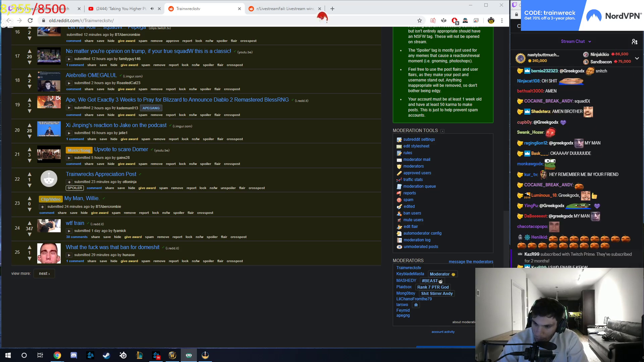Open Discord from the taskbar

point(74,355)
